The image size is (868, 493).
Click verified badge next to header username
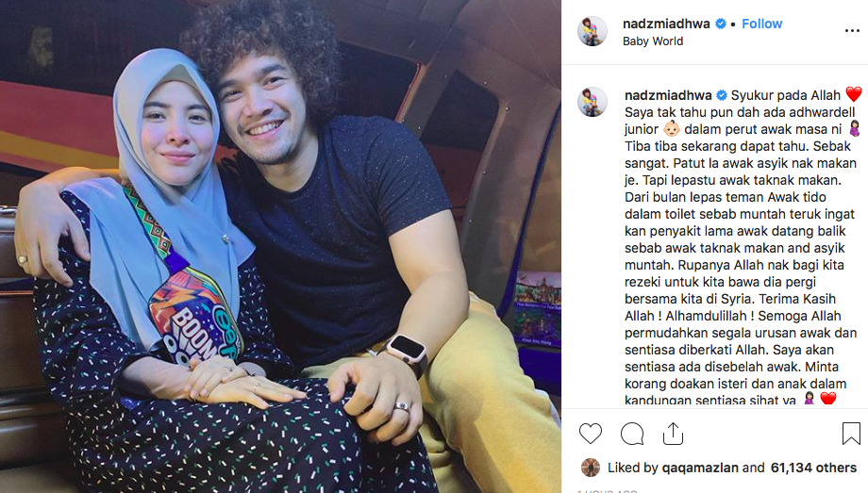(721, 24)
